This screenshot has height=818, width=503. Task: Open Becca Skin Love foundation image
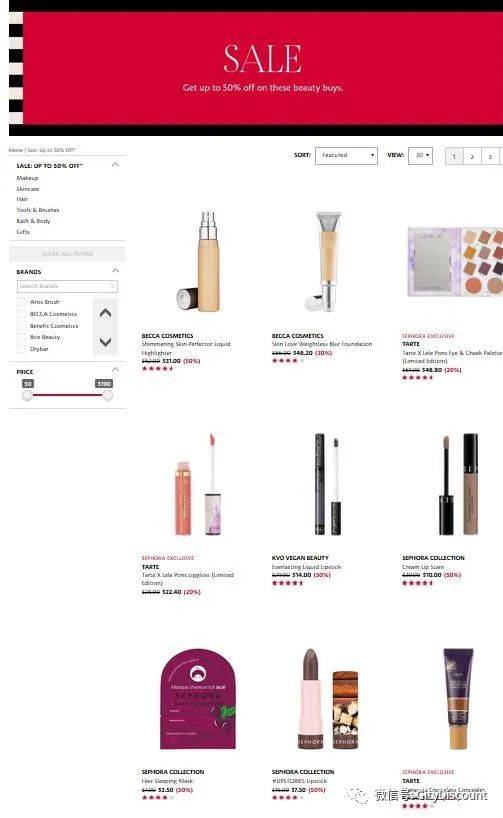pyautogui.click(x=325, y=261)
